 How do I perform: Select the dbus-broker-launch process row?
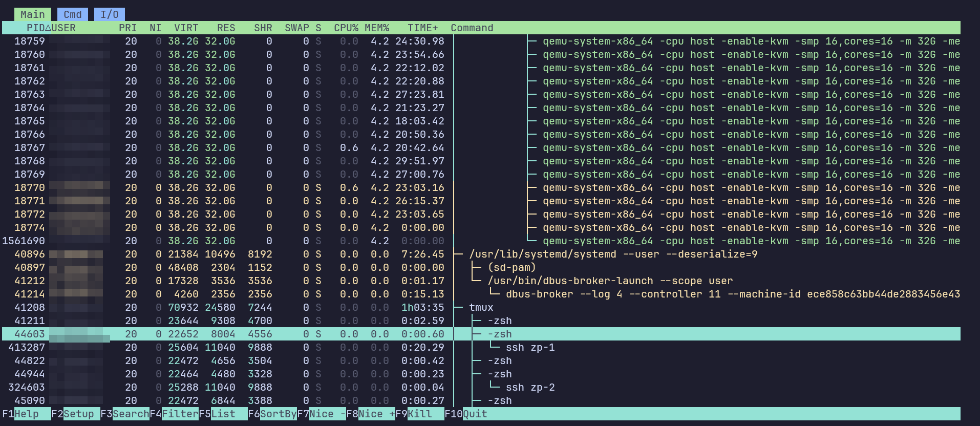(481, 281)
